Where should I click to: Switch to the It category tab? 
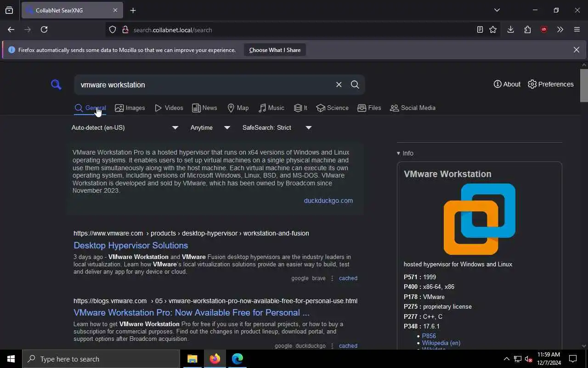[x=300, y=108]
